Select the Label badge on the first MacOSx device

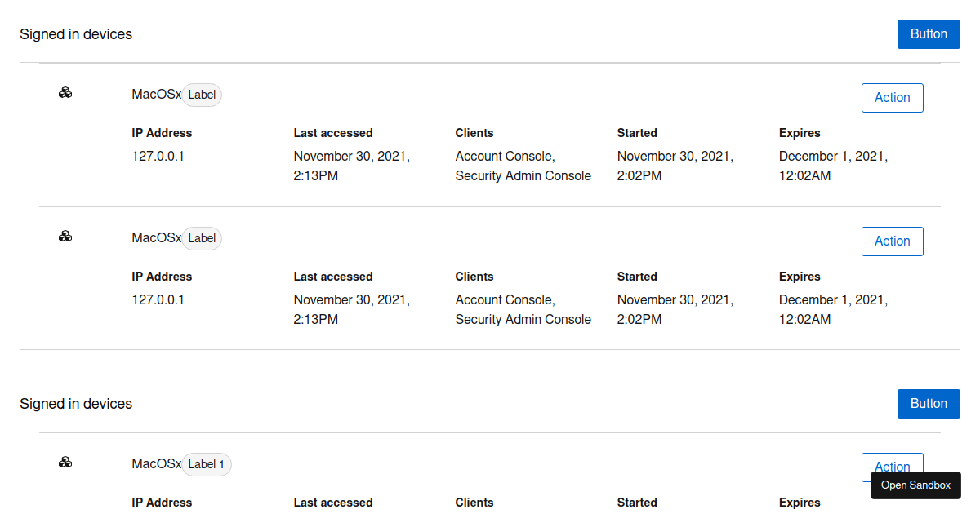(202, 95)
